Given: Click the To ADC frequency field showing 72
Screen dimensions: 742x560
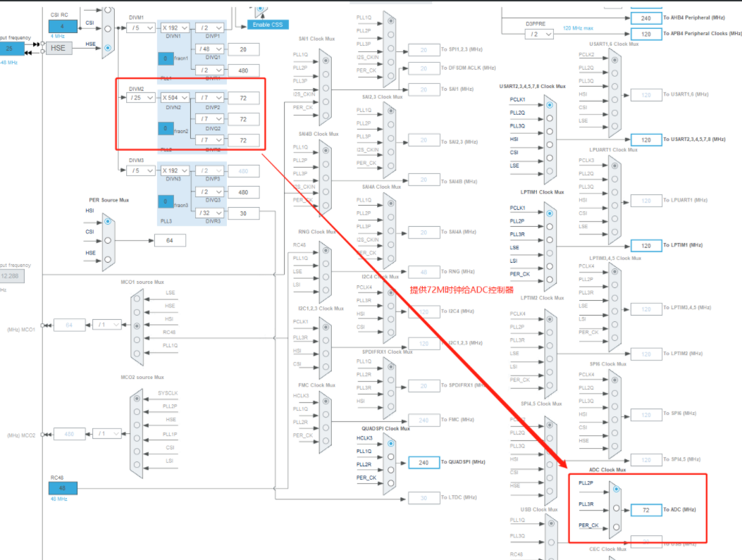Looking at the screenshot, I should pos(646,510).
